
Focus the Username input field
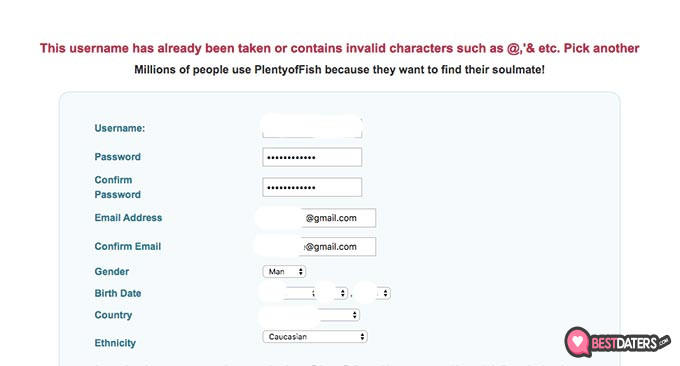312,127
